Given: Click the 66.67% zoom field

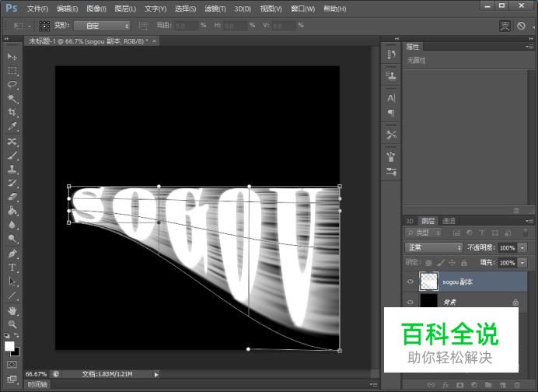Looking at the screenshot, I should click(x=36, y=374).
